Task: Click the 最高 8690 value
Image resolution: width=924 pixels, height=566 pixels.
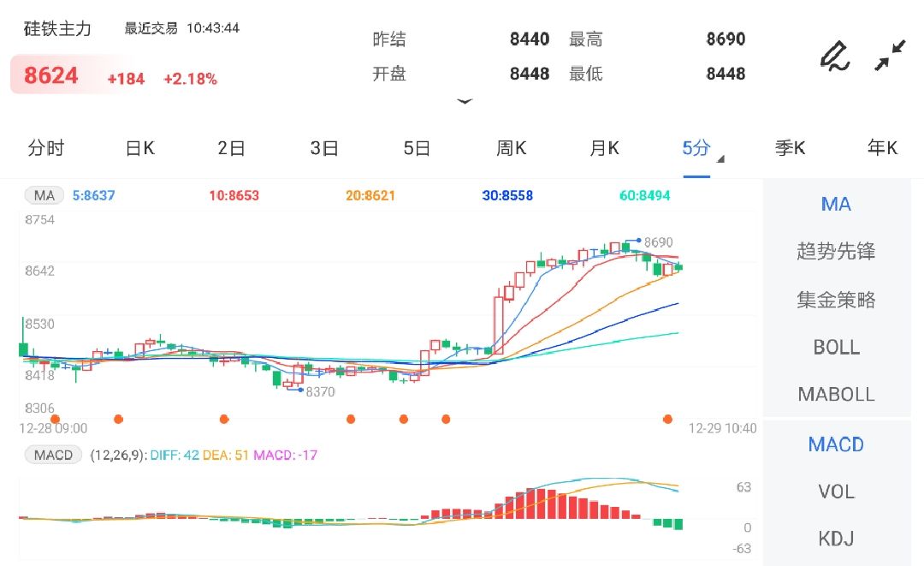Action: (726, 39)
